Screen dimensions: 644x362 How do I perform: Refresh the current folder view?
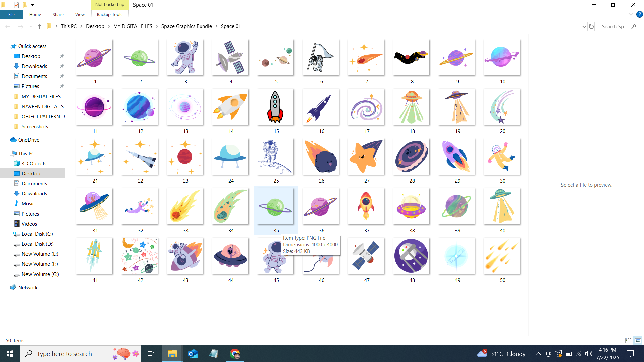[591, 27]
